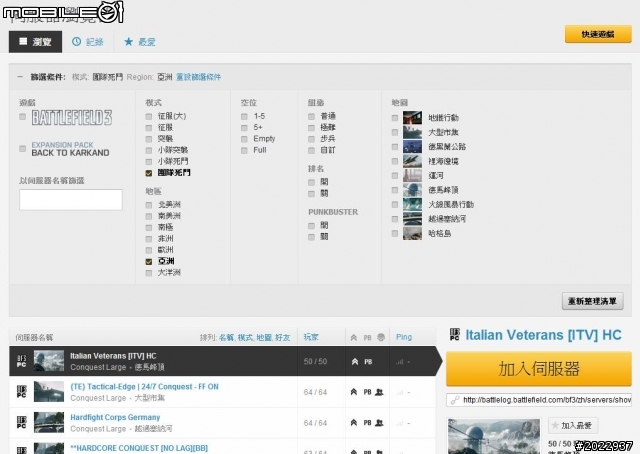This screenshot has height=454, width=640.
Task: Open the {TE} Tactical-Edge 24/7 Conquest server
Action: point(144,387)
